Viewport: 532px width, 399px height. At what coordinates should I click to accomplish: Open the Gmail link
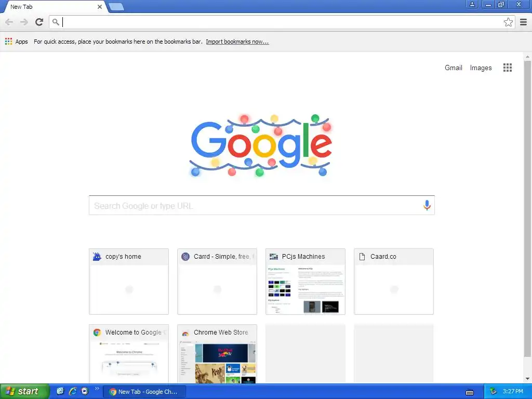tap(453, 68)
